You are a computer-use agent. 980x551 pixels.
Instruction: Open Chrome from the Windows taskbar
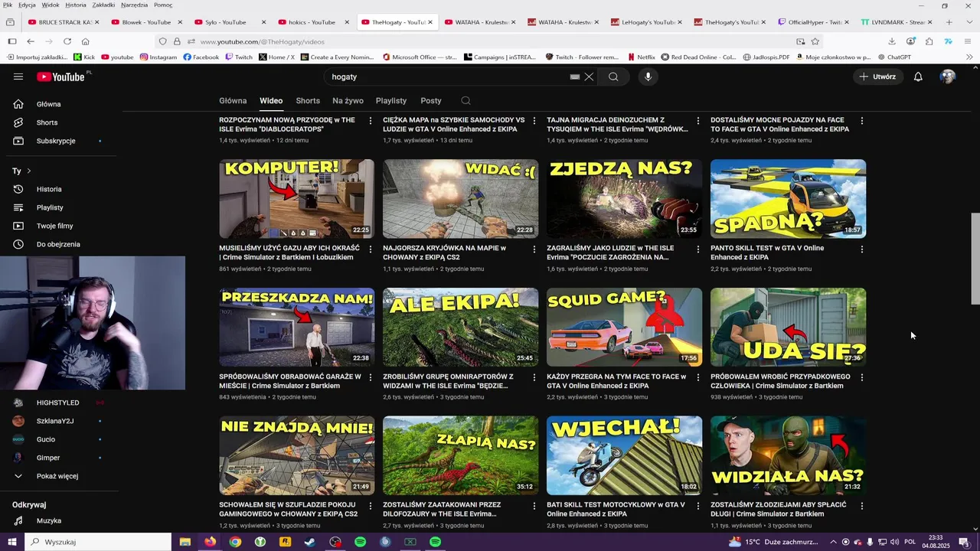[235, 542]
